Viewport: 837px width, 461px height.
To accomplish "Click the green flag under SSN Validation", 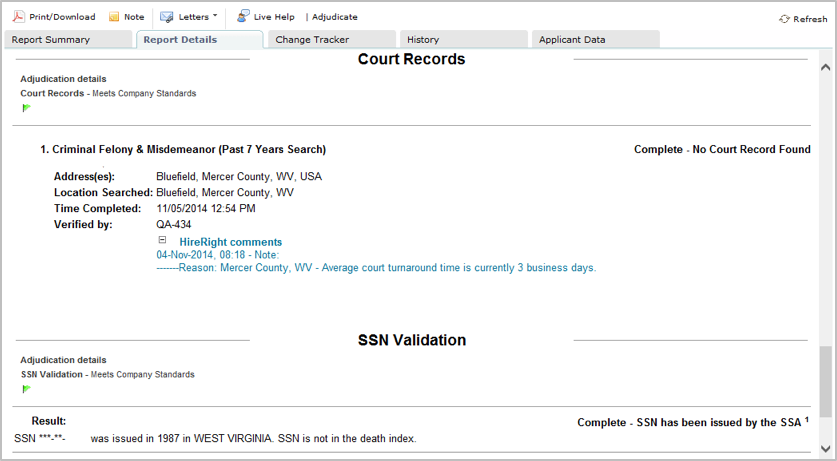I will [x=26, y=389].
